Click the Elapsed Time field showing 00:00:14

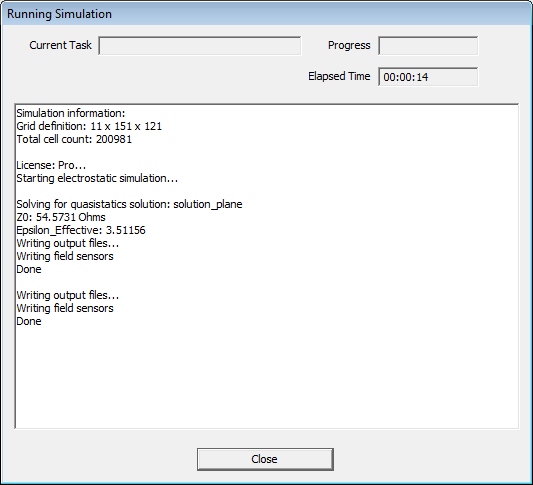(428, 77)
